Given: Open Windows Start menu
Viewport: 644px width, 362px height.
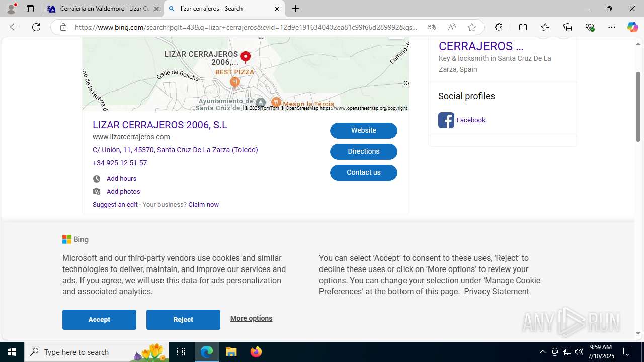Looking at the screenshot, I should [x=12, y=352].
